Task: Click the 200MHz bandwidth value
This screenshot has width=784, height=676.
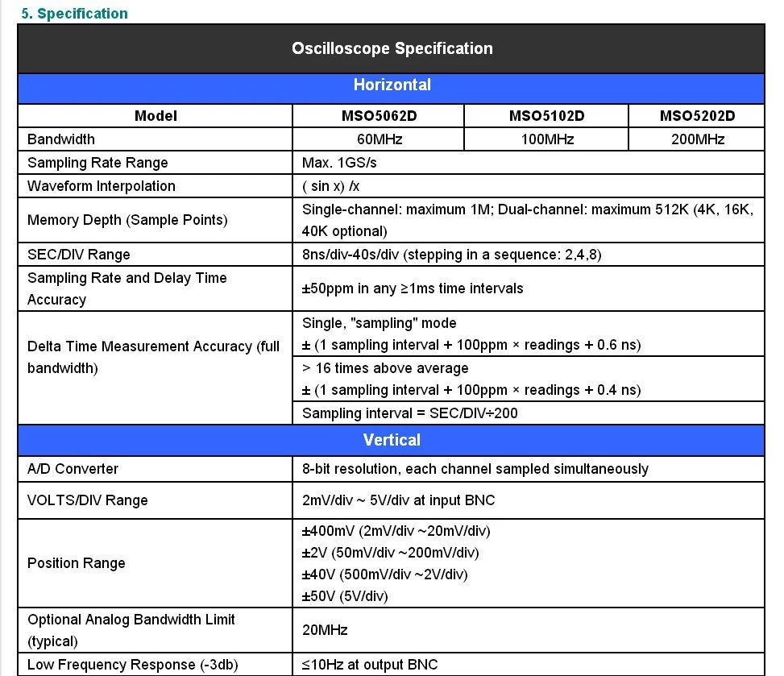Action: [x=698, y=139]
